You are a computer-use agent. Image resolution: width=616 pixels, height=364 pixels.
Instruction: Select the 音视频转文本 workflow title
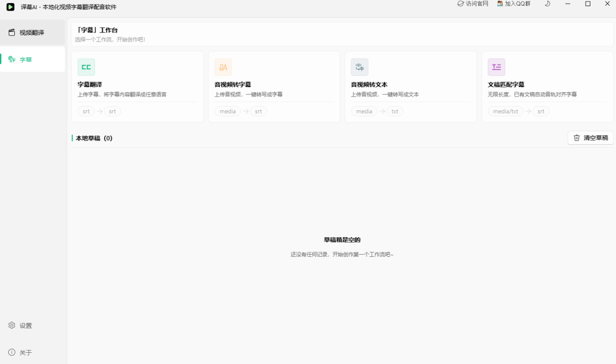click(369, 85)
